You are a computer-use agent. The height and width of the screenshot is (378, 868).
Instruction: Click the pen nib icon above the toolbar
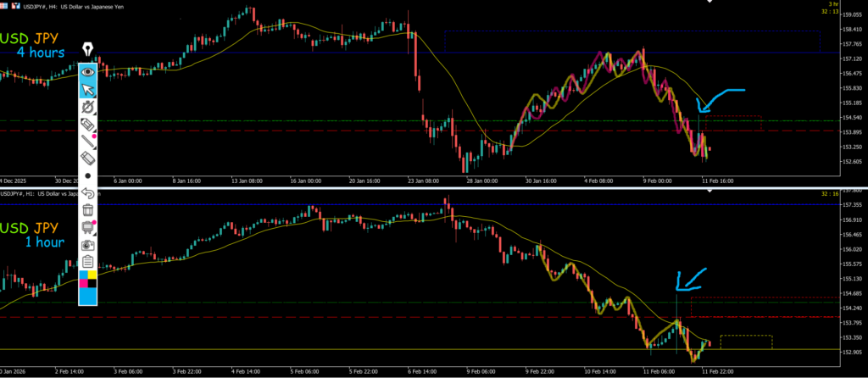[88, 51]
